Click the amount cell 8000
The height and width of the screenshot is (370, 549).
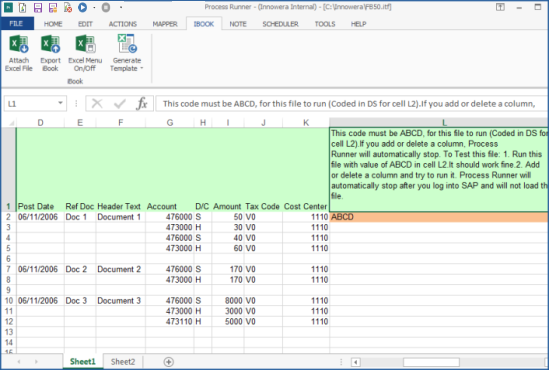tap(228, 301)
